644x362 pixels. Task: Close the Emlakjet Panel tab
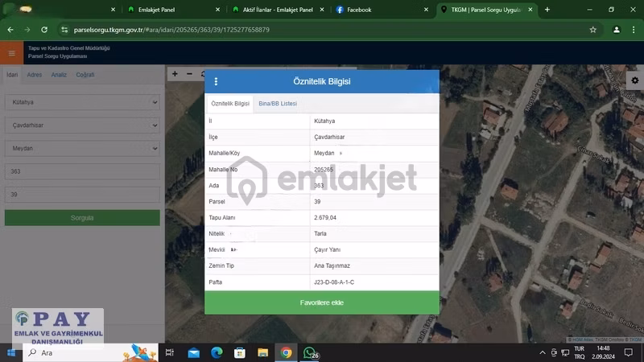[217, 10]
